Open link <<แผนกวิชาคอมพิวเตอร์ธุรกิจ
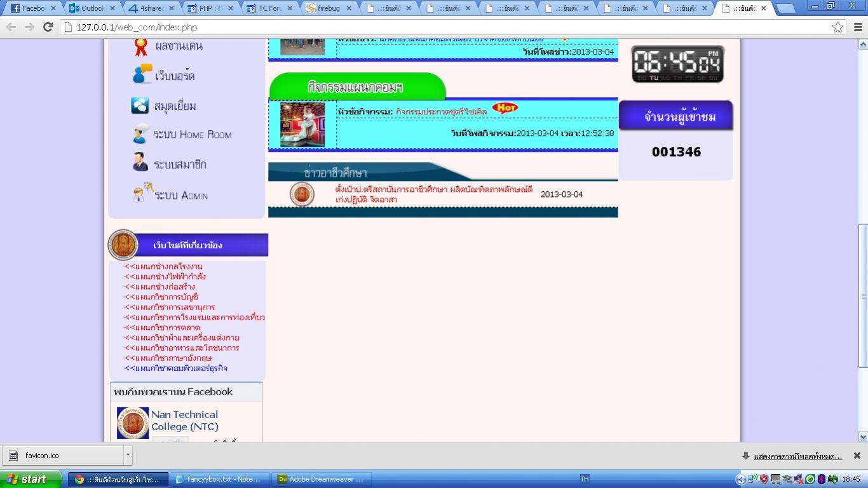This screenshot has width=868, height=488. pos(175,368)
